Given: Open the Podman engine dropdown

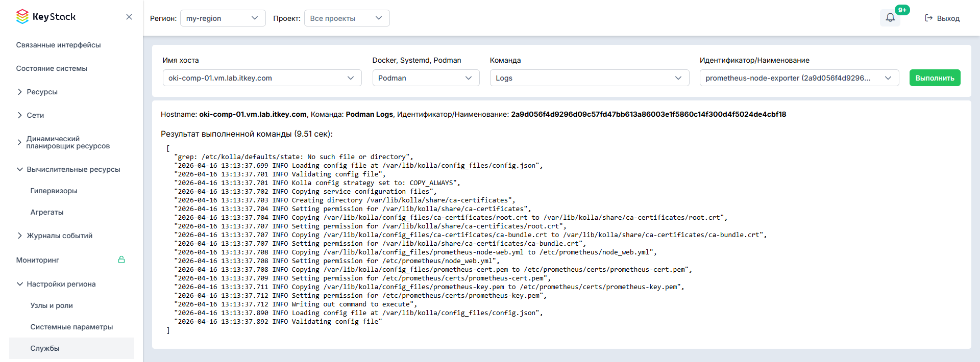Looking at the screenshot, I should (426, 78).
